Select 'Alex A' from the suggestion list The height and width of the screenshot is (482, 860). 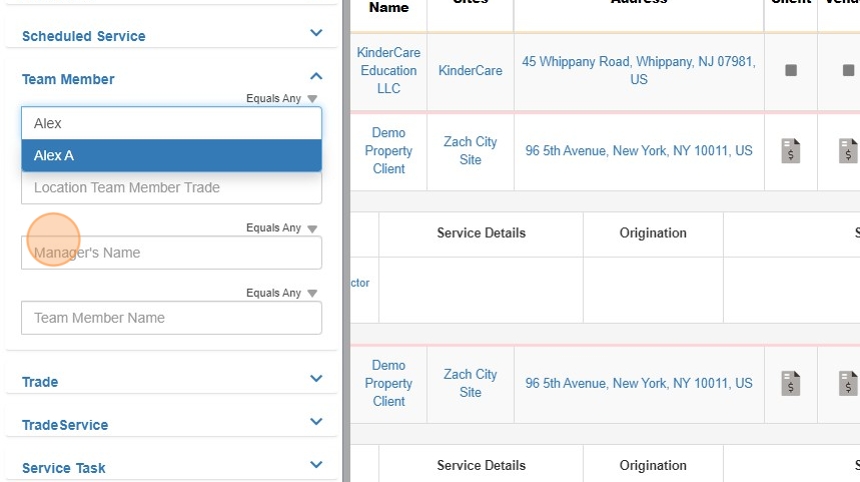click(171, 155)
